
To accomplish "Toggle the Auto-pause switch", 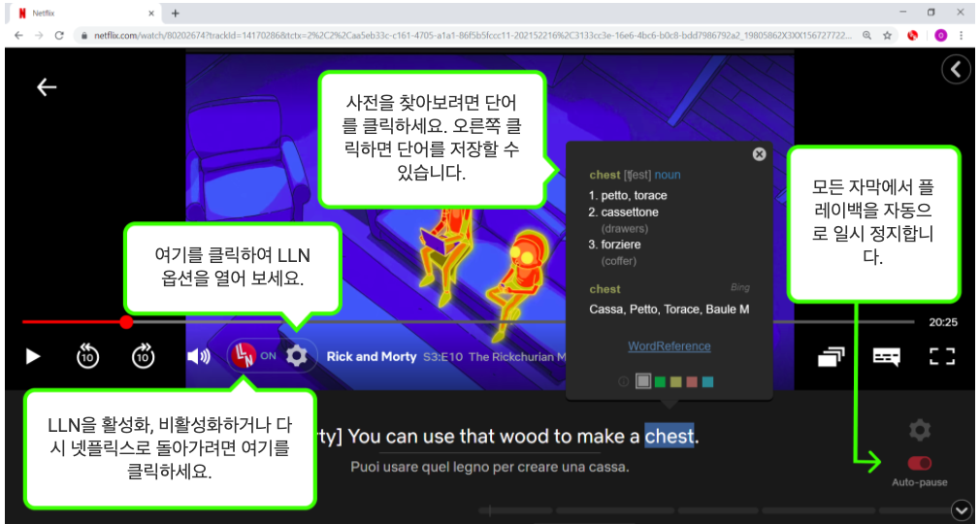I will (920, 463).
